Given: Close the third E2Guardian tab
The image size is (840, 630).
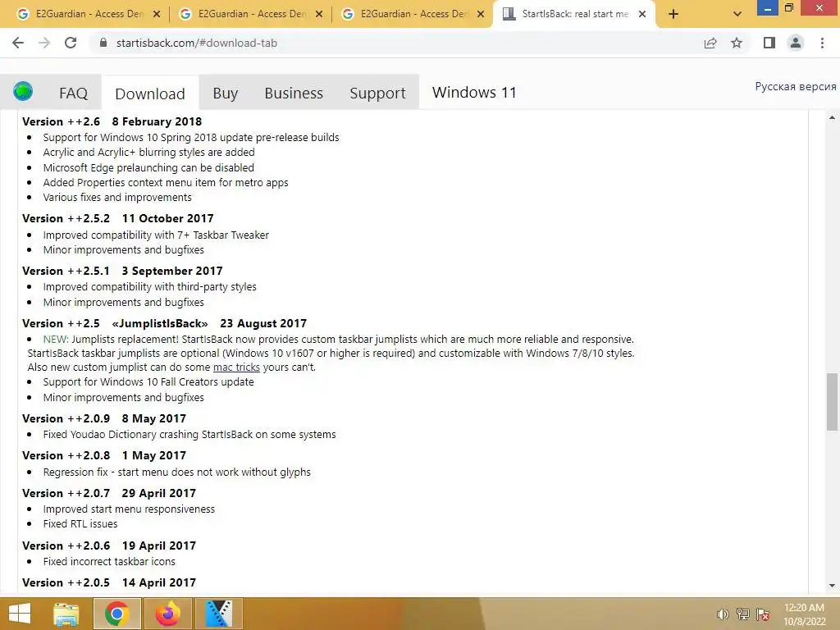Looking at the screenshot, I should tap(481, 15).
